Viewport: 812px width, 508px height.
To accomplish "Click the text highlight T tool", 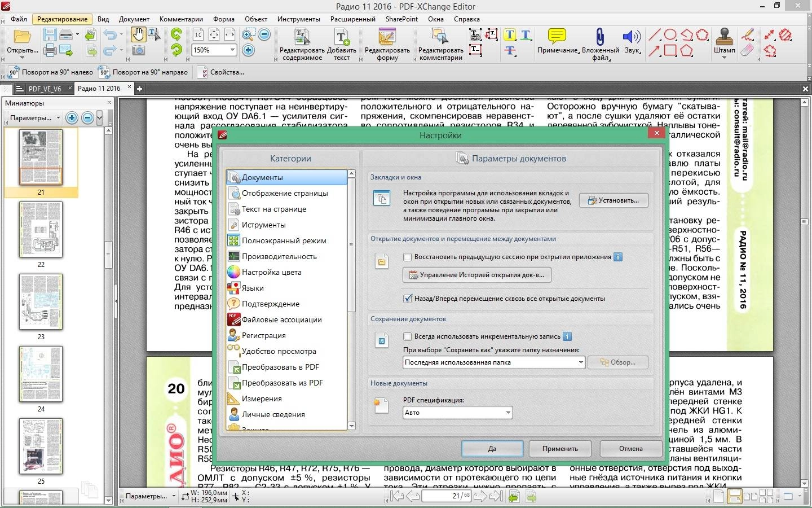I will pos(509,35).
